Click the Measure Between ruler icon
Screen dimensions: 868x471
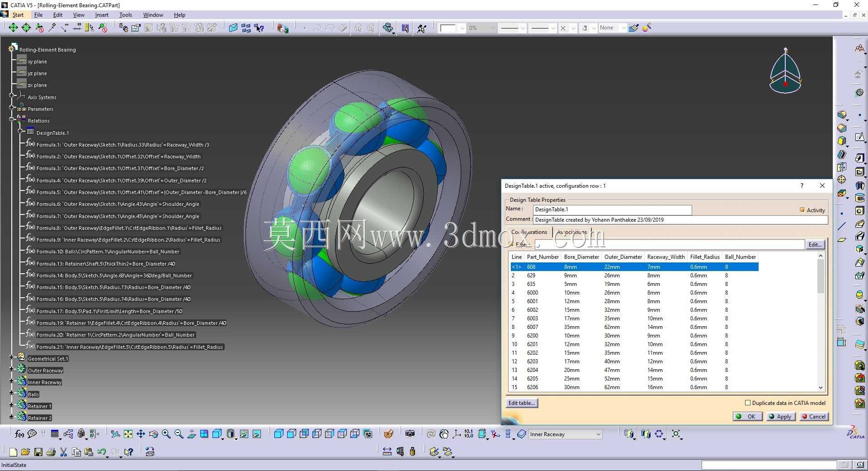point(387,452)
